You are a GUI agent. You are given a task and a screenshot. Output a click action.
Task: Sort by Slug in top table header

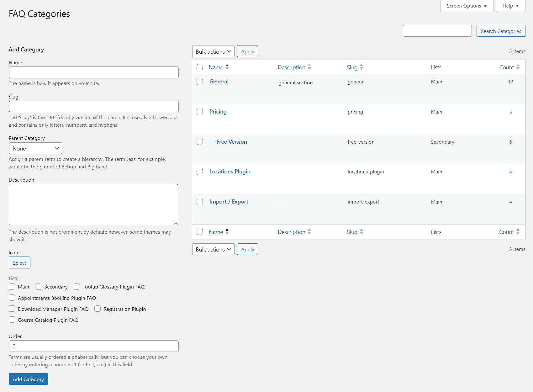point(352,67)
